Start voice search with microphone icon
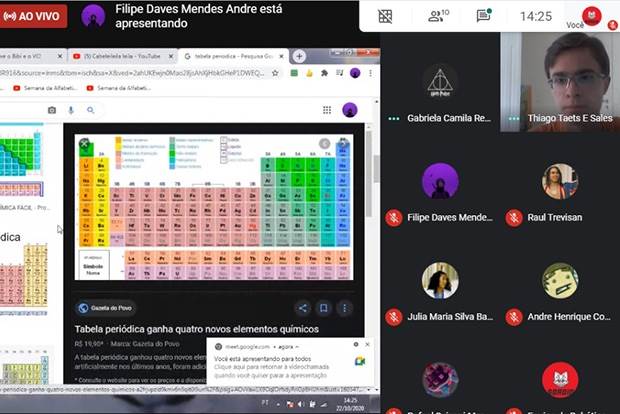Screen dimensions: 620x414 point(71,110)
